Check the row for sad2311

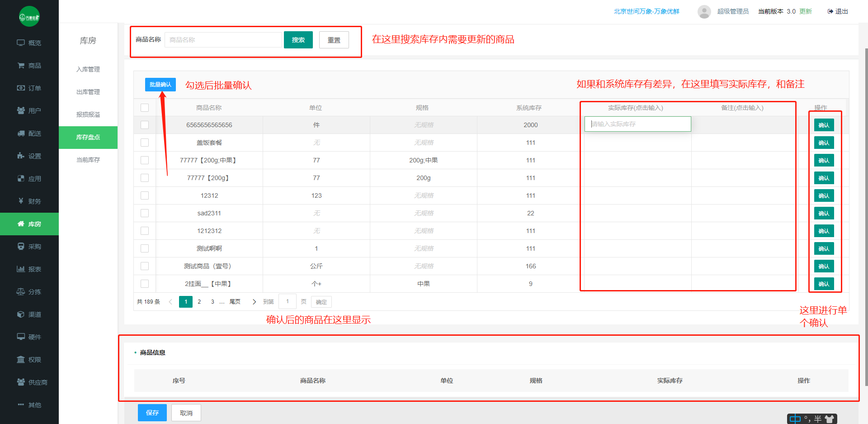click(x=145, y=213)
